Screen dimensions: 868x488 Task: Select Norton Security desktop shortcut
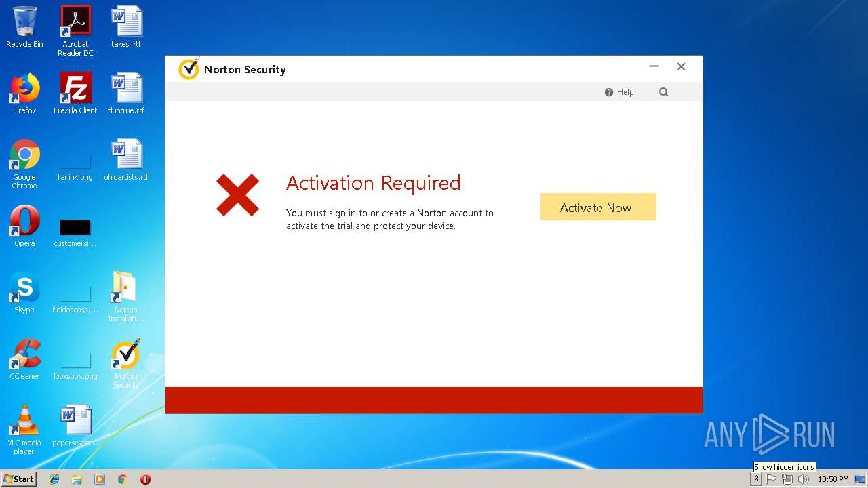pos(126,363)
